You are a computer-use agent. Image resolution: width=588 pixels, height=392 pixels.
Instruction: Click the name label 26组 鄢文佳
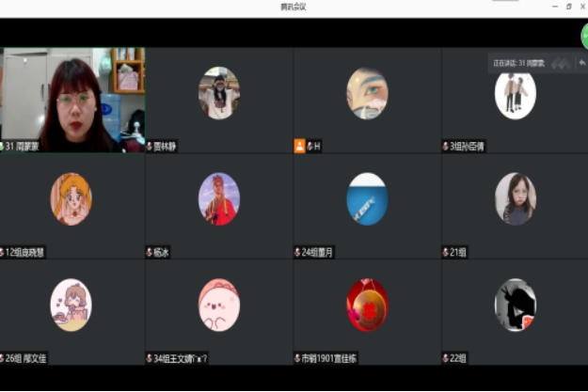point(28,358)
